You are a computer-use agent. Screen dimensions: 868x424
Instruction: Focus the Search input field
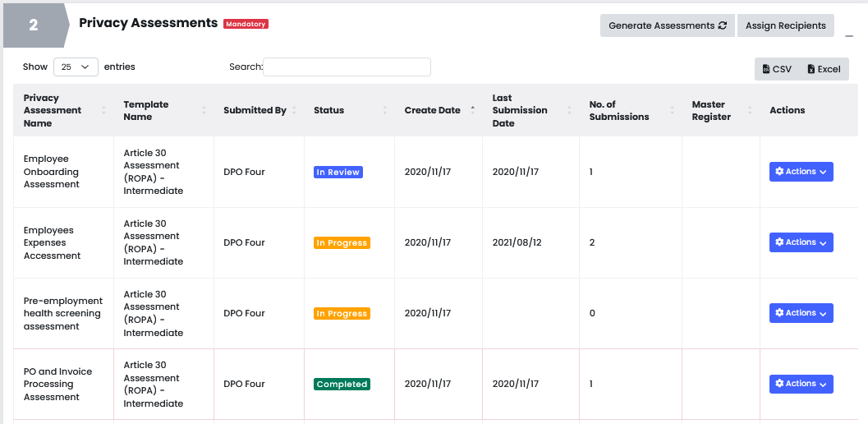tap(347, 67)
